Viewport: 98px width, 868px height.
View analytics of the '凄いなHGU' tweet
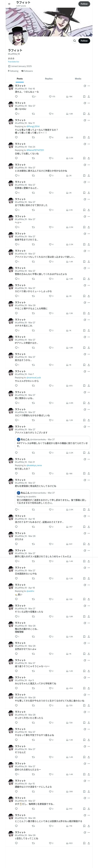click(70, 114)
